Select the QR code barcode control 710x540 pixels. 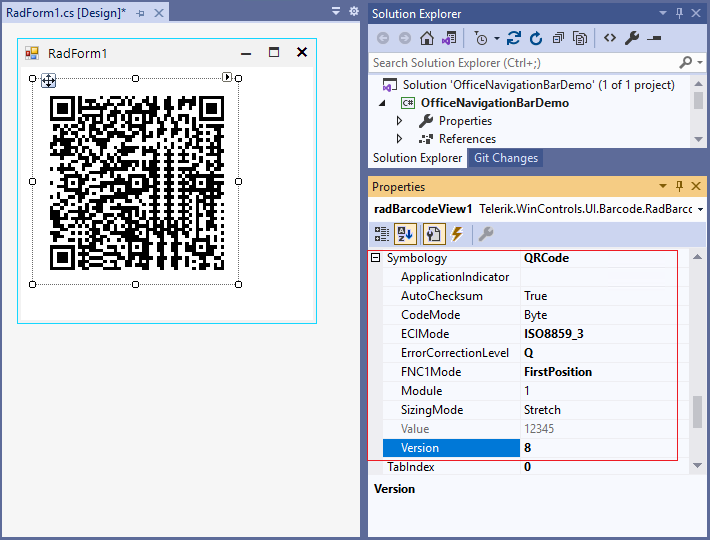pyautogui.click(x=135, y=182)
